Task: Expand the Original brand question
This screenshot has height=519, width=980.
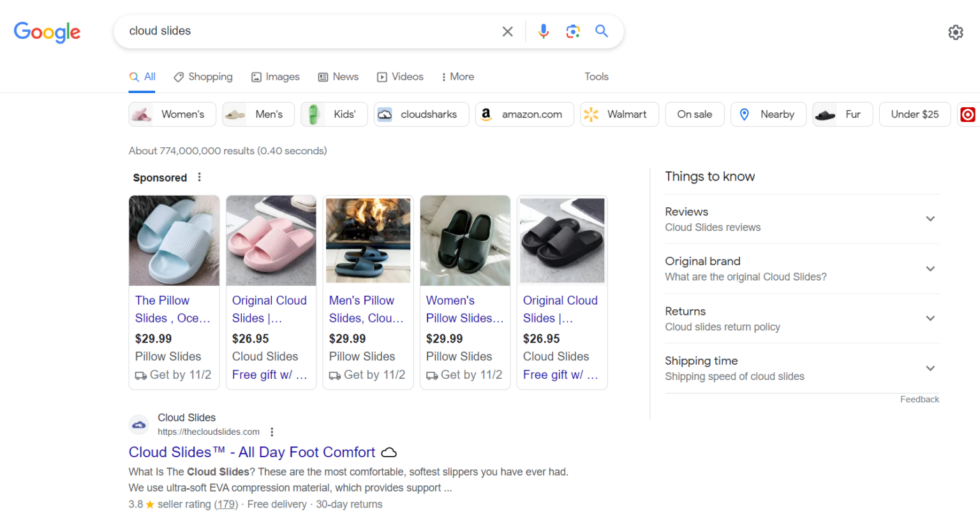Action: [930, 268]
